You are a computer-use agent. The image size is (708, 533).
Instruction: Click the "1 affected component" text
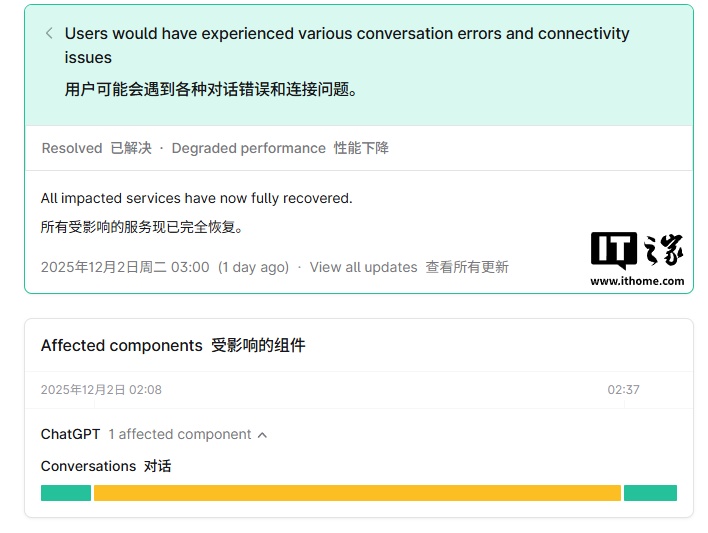(x=180, y=434)
